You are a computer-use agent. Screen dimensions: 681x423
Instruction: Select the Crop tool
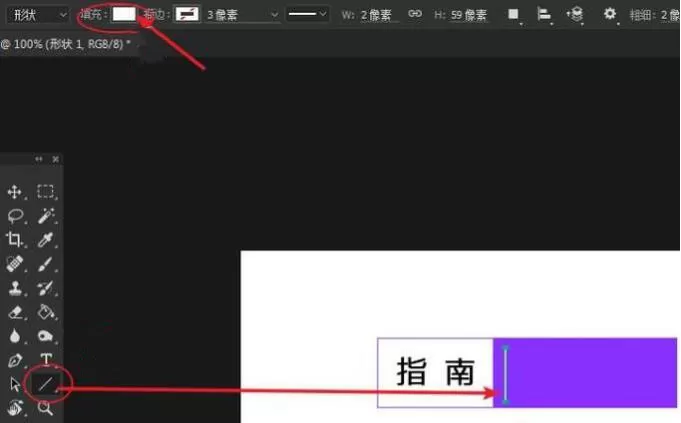click(x=14, y=239)
